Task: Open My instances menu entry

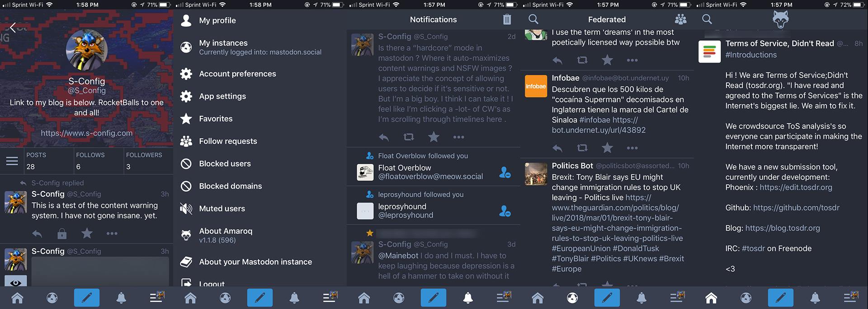Action: click(260, 47)
